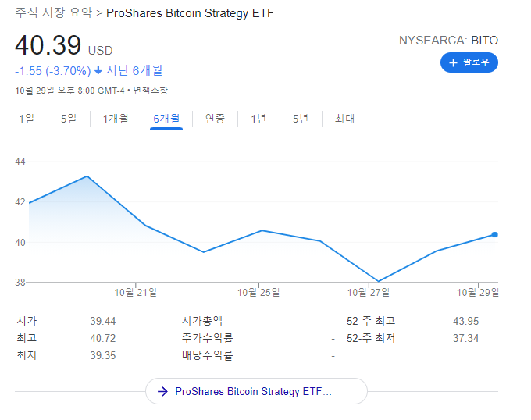Select the 5년 time range tab
This screenshot has height=420, width=531.
(x=301, y=119)
